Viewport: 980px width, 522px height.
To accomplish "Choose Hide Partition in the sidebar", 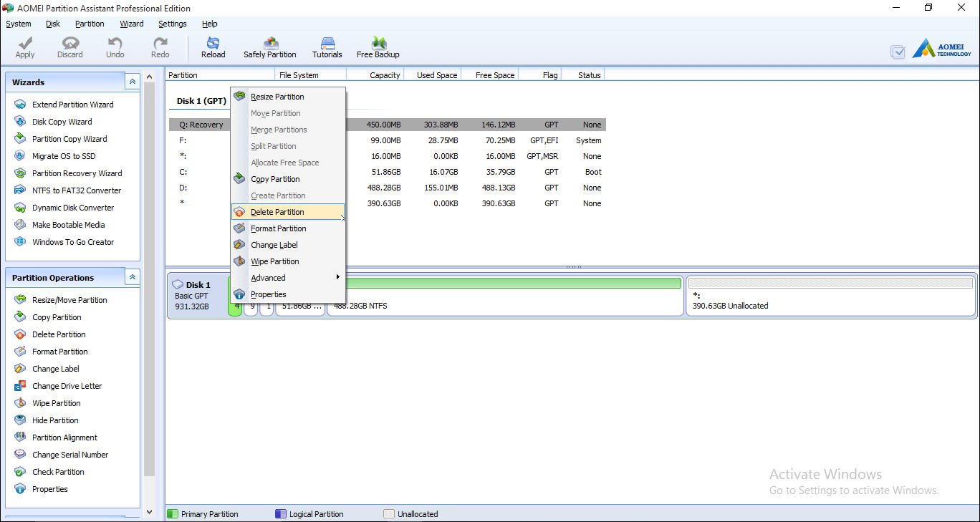I will pyautogui.click(x=47, y=420).
